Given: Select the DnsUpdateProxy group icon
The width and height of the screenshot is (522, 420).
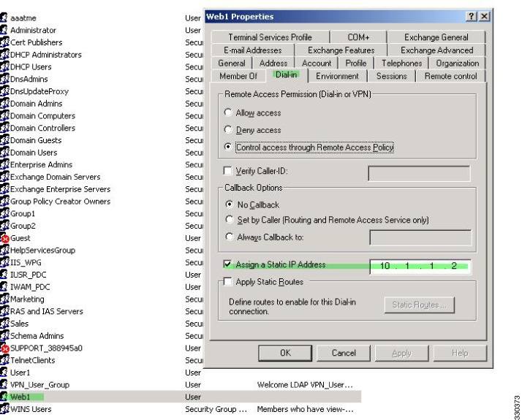Looking at the screenshot, I should pyautogui.click(x=4, y=91).
